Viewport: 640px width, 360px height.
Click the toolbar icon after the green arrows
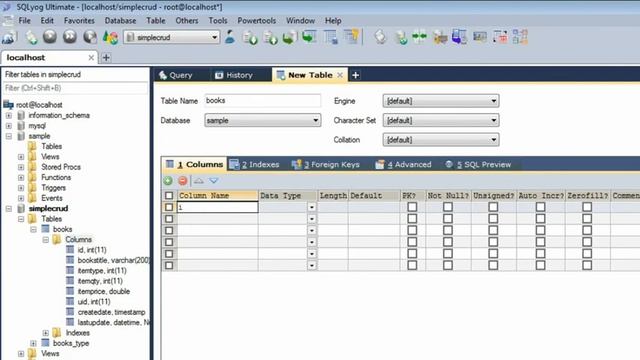coord(440,37)
